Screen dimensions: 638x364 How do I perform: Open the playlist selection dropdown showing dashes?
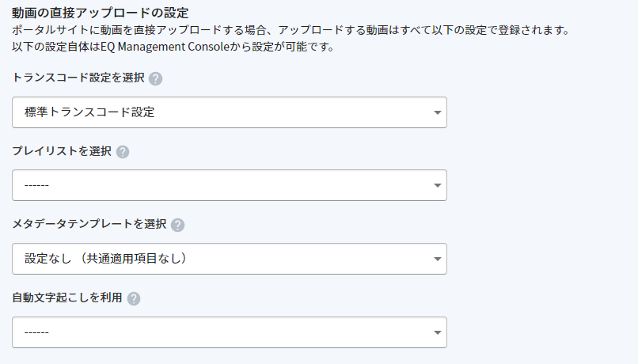pos(230,185)
